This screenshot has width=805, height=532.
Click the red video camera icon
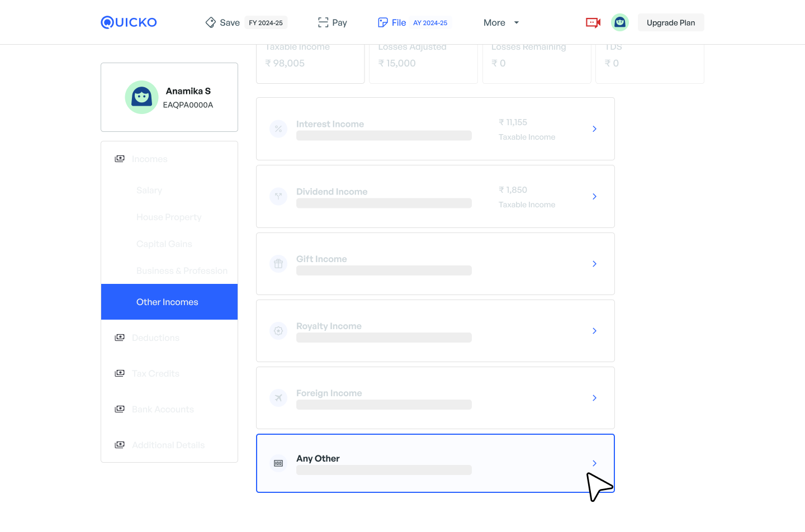pos(593,22)
